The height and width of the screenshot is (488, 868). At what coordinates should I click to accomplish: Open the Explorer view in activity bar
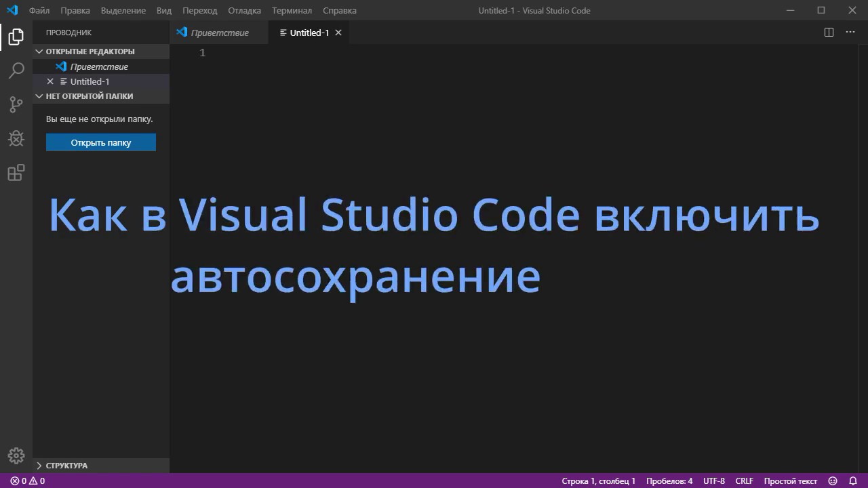click(16, 37)
